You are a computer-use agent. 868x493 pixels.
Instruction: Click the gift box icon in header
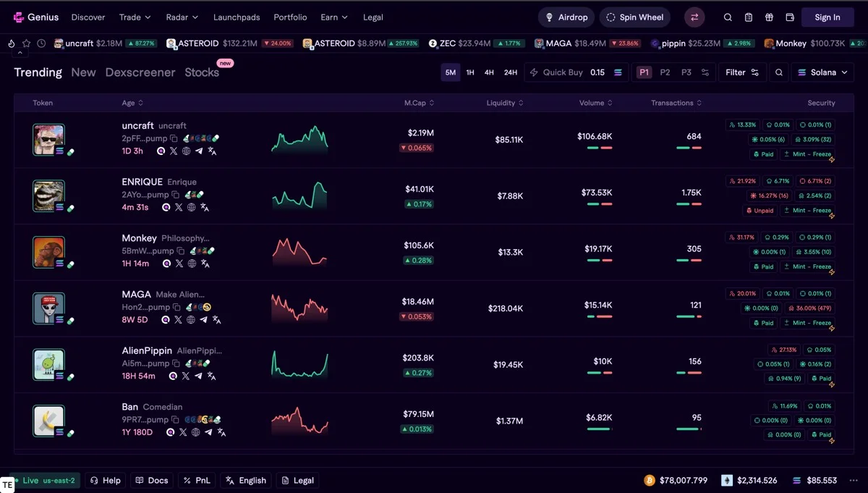pyautogui.click(x=769, y=17)
